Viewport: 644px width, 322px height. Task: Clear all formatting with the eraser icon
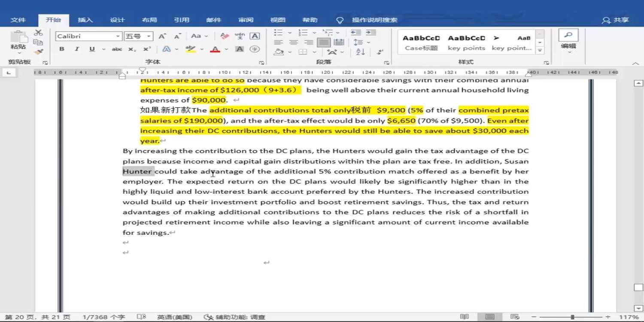coord(224,36)
